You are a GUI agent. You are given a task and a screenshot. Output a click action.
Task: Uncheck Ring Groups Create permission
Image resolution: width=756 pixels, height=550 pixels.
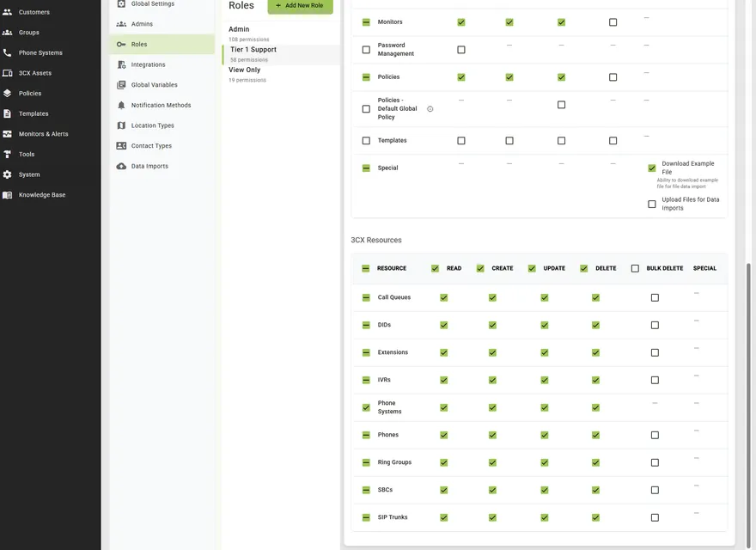click(492, 462)
